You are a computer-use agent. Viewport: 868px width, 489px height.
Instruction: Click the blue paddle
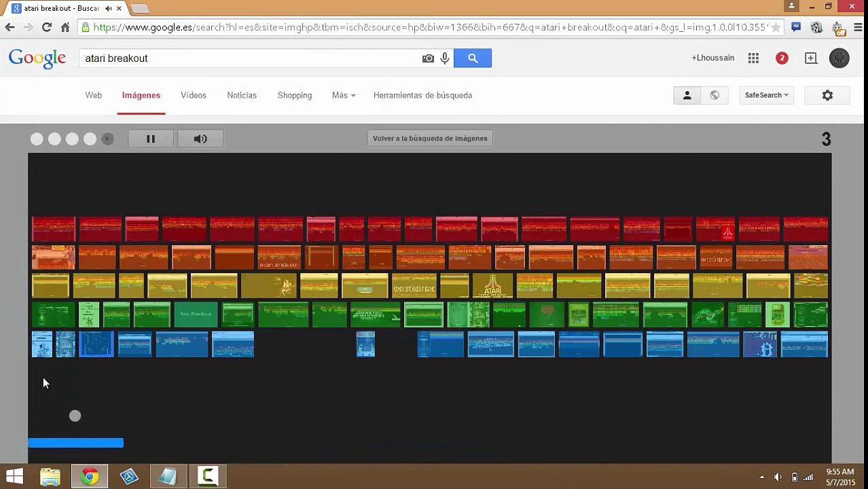75,443
